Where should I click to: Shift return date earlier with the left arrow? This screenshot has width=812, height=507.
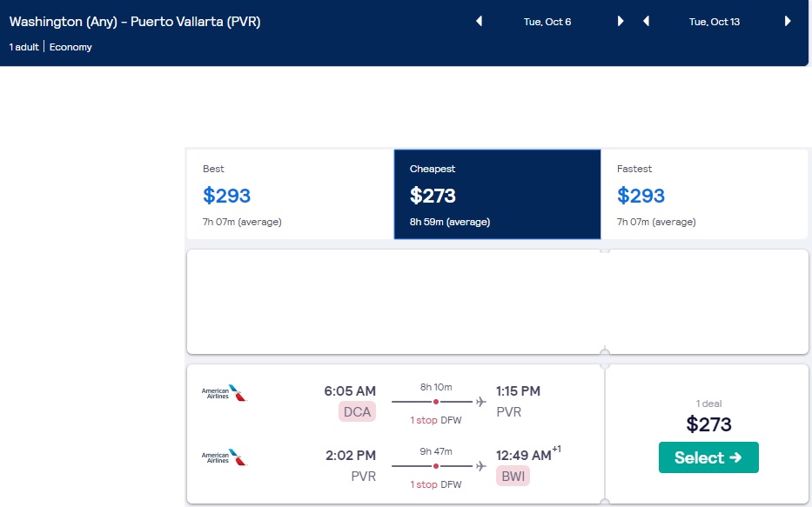pyautogui.click(x=646, y=21)
